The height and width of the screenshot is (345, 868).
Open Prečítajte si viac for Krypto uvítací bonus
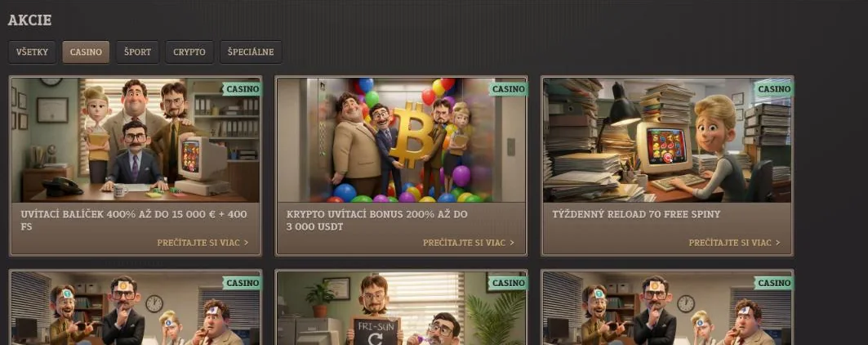click(x=469, y=243)
